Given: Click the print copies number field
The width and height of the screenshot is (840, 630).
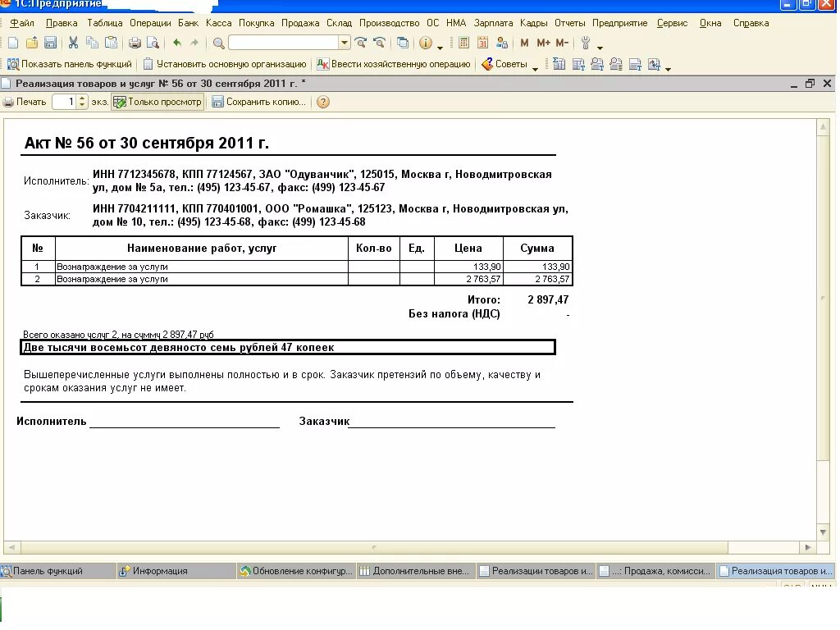Looking at the screenshot, I should 65,102.
